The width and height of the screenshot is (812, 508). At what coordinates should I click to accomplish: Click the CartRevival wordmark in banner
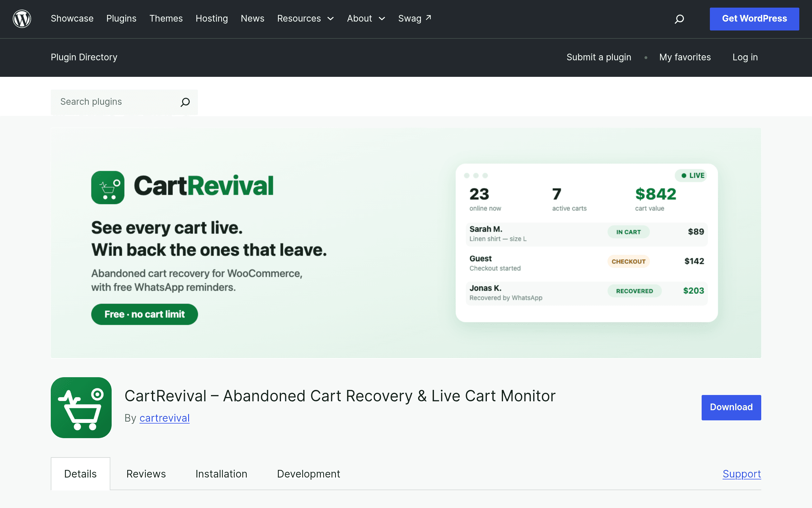(x=204, y=186)
